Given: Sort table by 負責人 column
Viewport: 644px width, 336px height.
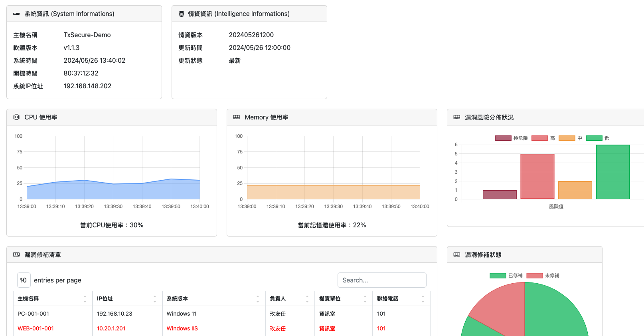Looking at the screenshot, I should point(290,298).
